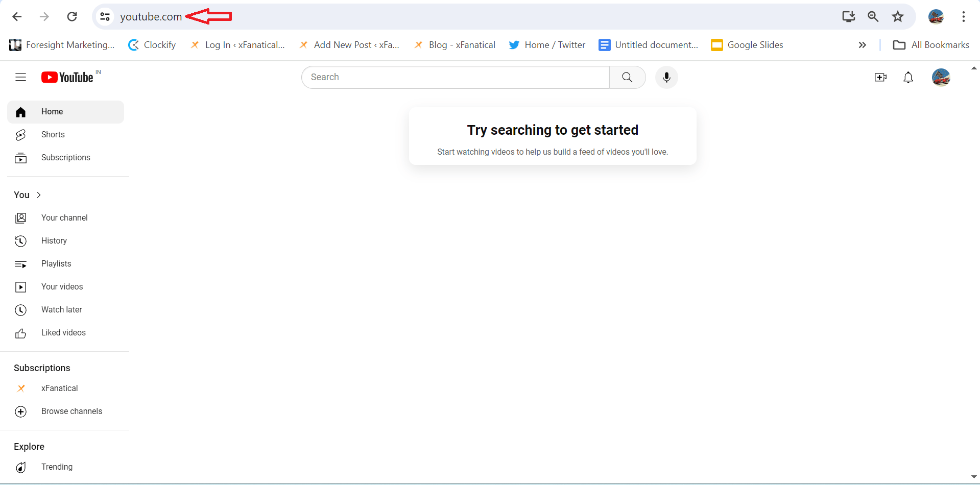Click the YouTube logo
Image resolution: width=980 pixels, height=485 pixels.
pyautogui.click(x=67, y=78)
